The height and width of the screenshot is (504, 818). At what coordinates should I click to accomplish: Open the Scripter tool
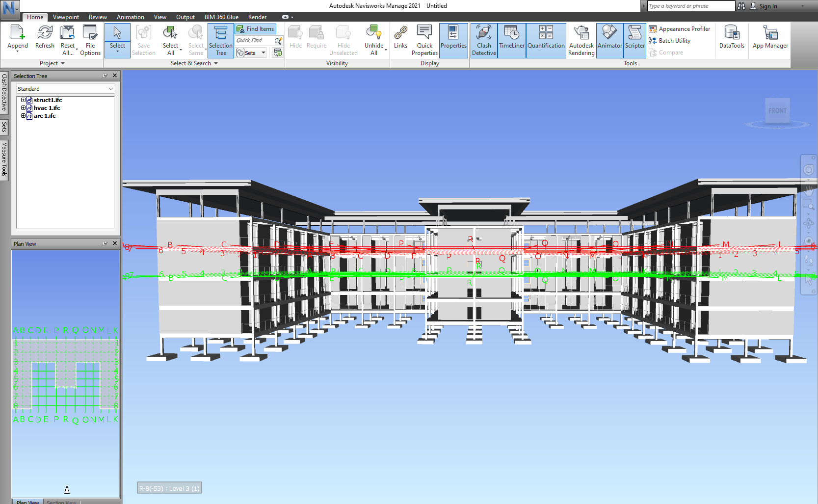click(634, 40)
